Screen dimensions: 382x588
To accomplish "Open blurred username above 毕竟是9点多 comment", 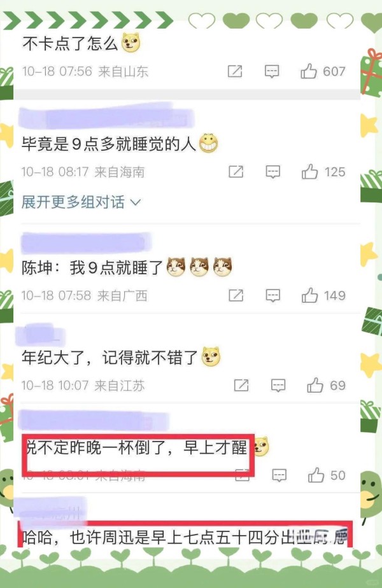I will [106, 117].
